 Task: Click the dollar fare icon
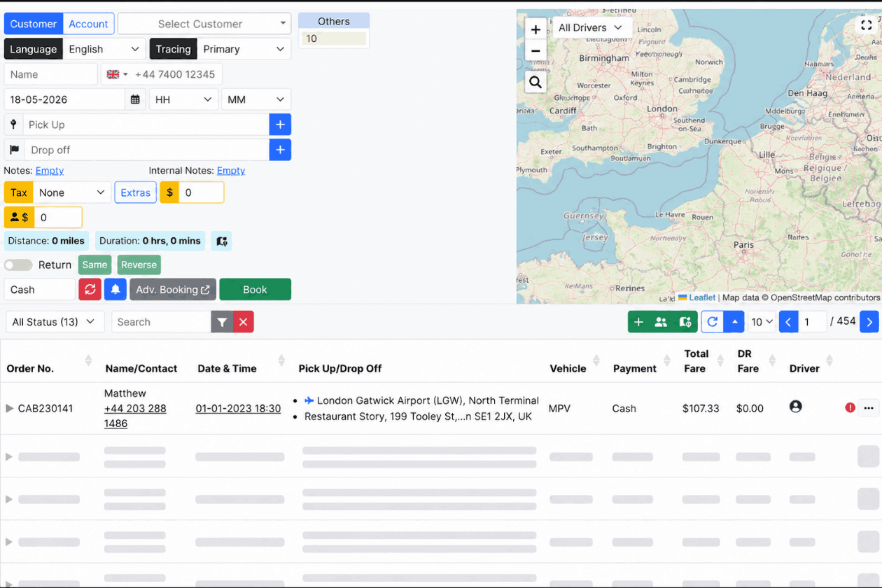(x=169, y=192)
